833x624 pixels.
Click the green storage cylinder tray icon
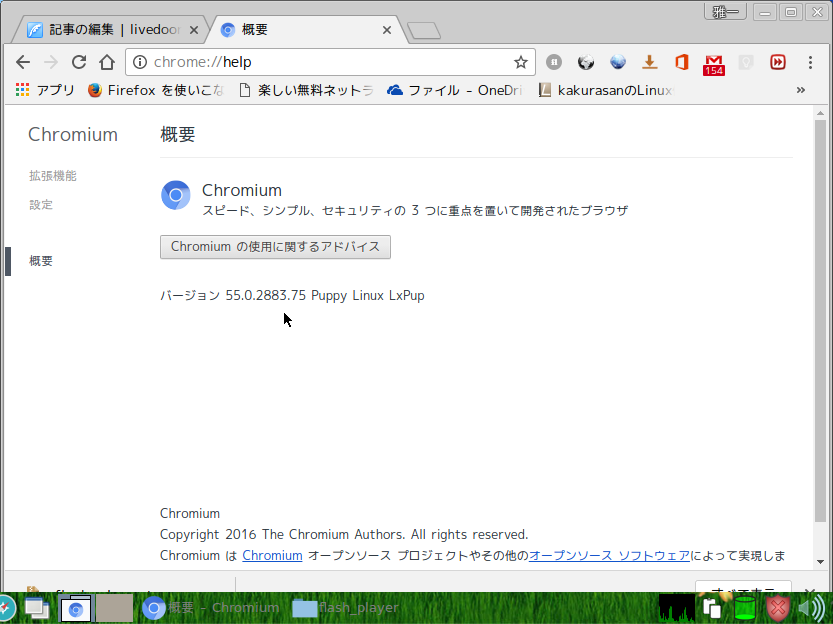[744, 608]
